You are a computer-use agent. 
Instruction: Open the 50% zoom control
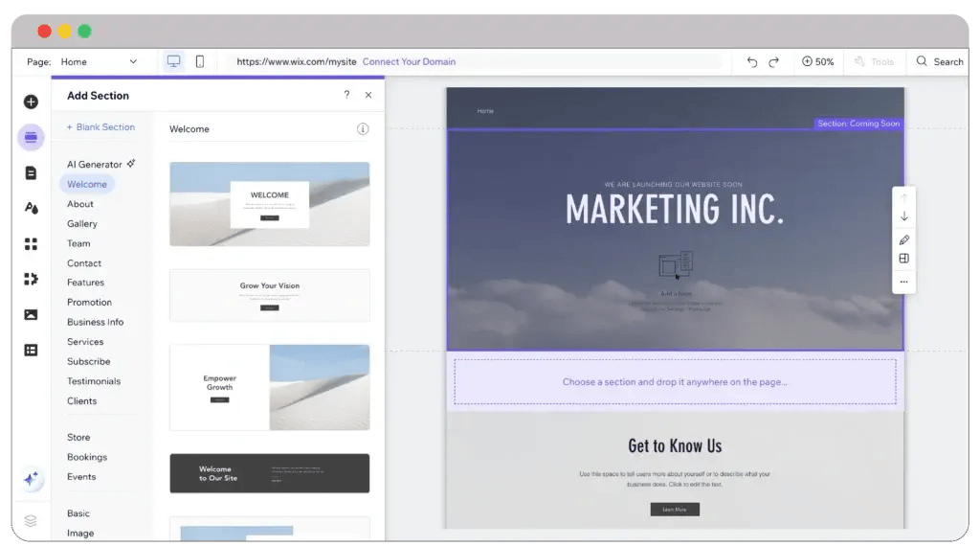click(x=818, y=61)
